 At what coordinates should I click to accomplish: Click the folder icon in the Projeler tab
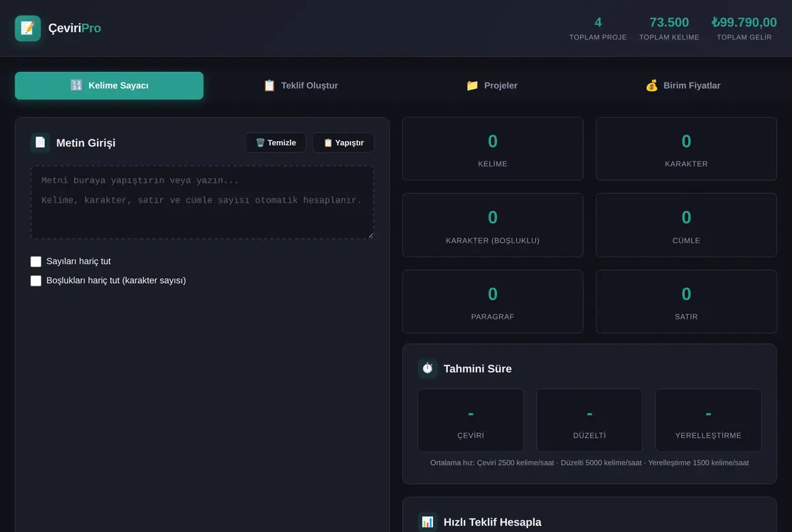472,86
